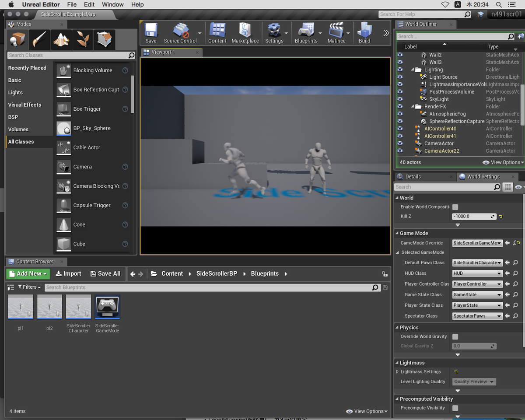Click the Content Browser lock icon
Image resolution: width=525 pixels, height=420 pixels.
click(385, 274)
